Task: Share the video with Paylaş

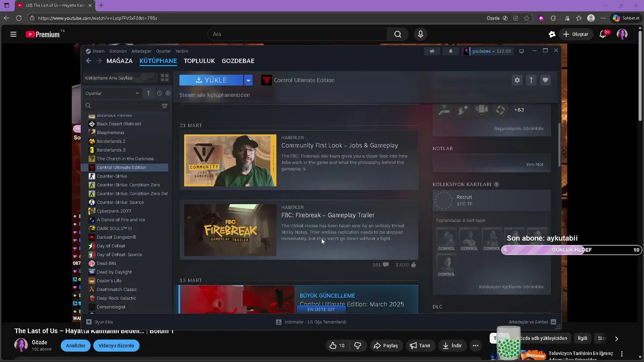Action: click(385, 345)
